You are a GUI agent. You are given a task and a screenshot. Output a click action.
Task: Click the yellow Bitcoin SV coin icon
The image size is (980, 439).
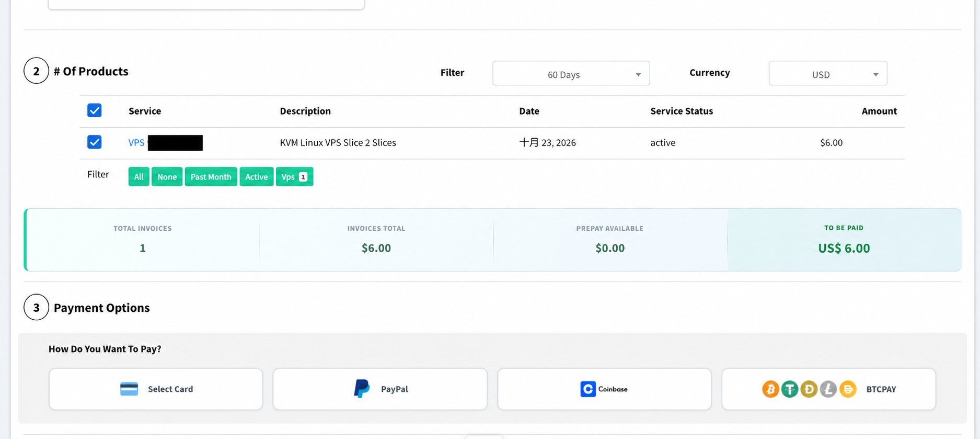pyautogui.click(x=848, y=389)
